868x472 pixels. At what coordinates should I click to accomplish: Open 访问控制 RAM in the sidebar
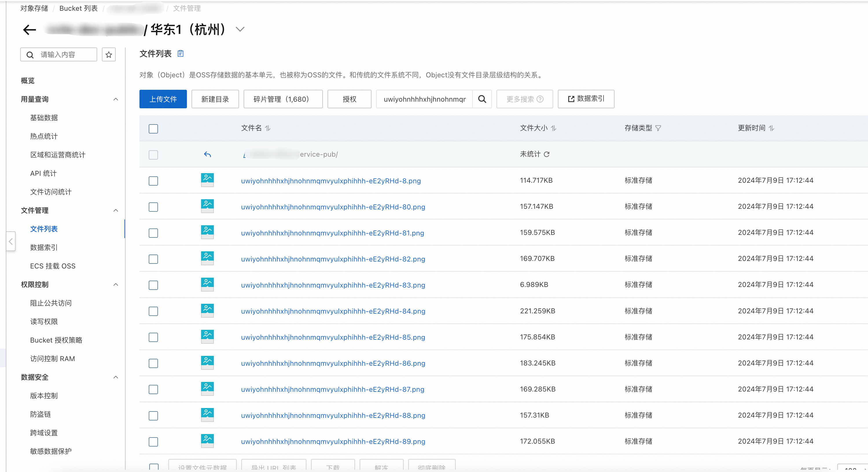(53, 359)
